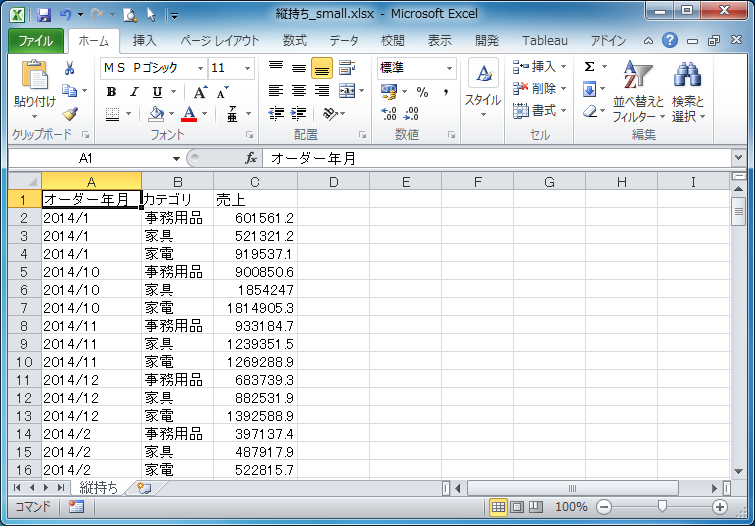This screenshot has width=755, height=526.
Task: Minimize the ribbon with the caret
Action: point(649,41)
